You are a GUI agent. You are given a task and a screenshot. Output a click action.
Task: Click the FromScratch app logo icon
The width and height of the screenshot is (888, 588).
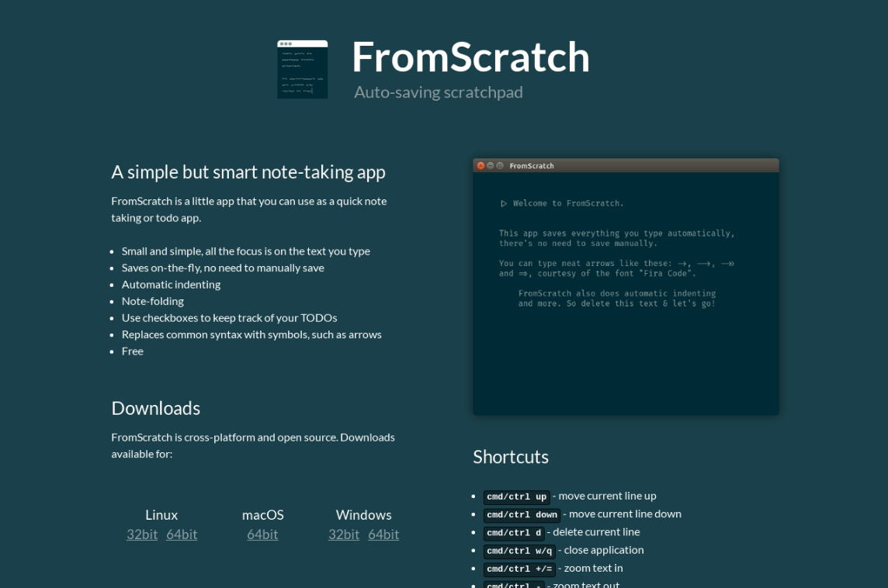pyautogui.click(x=303, y=70)
